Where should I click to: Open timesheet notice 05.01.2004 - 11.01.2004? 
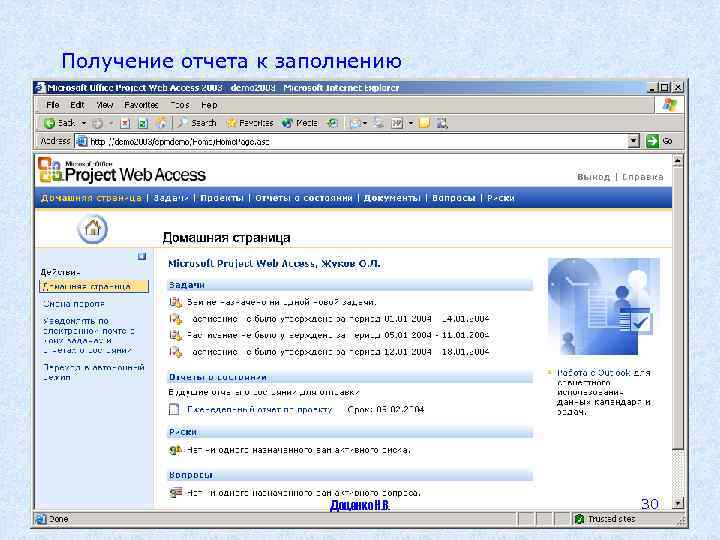(338, 335)
